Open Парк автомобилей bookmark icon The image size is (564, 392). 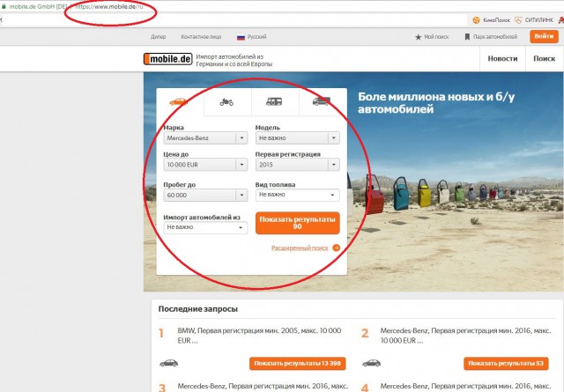point(467,37)
